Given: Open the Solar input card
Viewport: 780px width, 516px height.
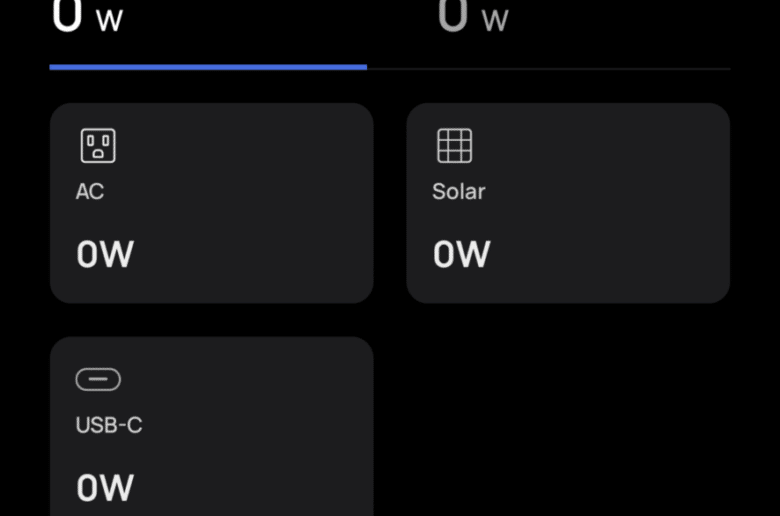Looking at the screenshot, I should point(568,203).
